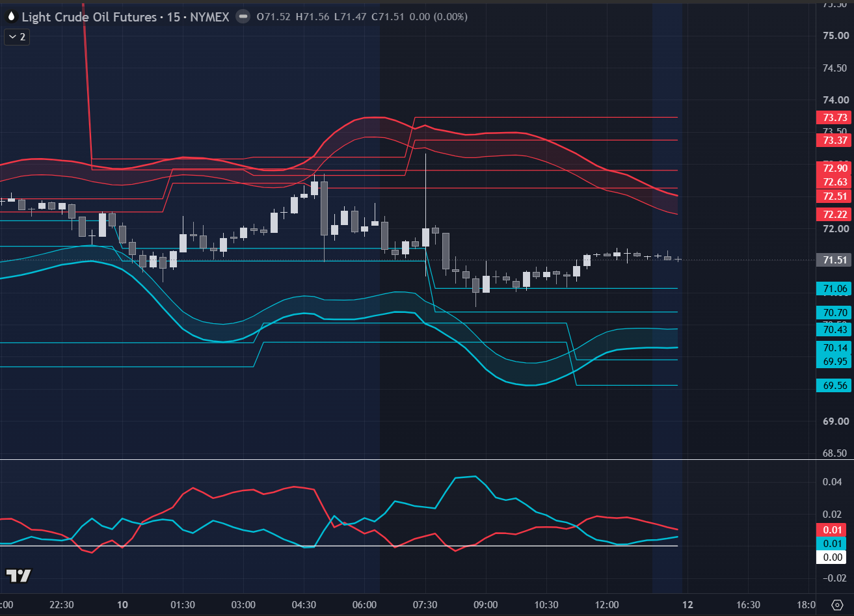The height and width of the screenshot is (616, 854).
Task: Click the red 0.01 indicator value label
Action: tap(832, 529)
